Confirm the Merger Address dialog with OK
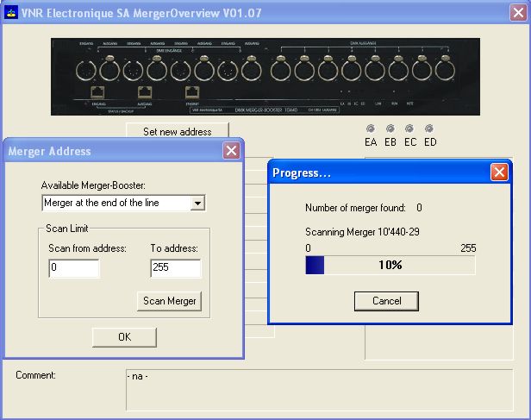Viewport: 531px width, 420px height. (x=124, y=337)
